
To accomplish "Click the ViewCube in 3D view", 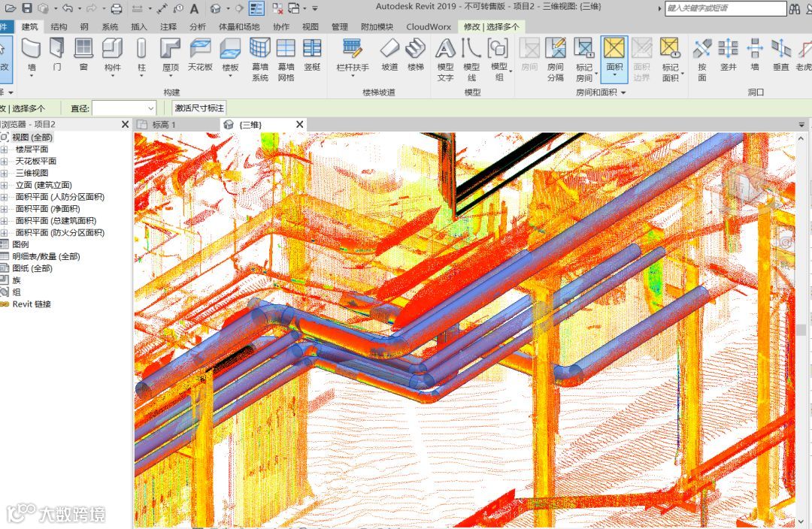I will [x=744, y=186].
